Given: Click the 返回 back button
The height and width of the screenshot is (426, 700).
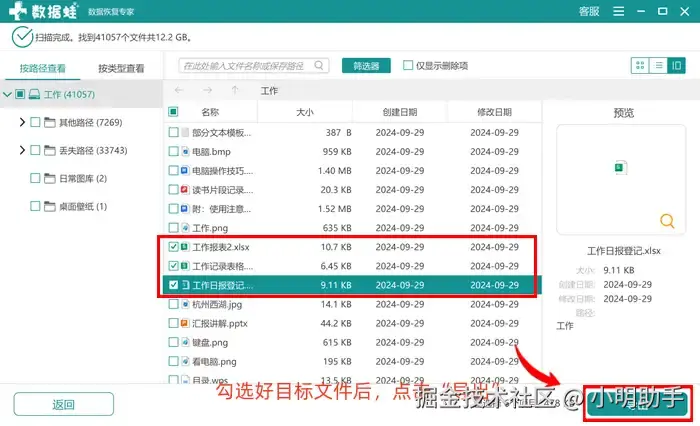Looking at the screenshot, I should click(63, 404).
